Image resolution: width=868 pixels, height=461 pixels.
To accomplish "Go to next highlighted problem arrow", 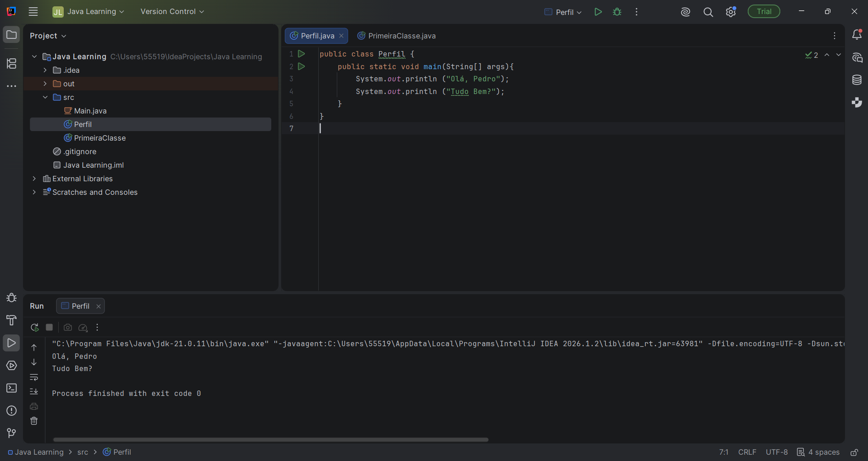I will click(x=839, y=55).
